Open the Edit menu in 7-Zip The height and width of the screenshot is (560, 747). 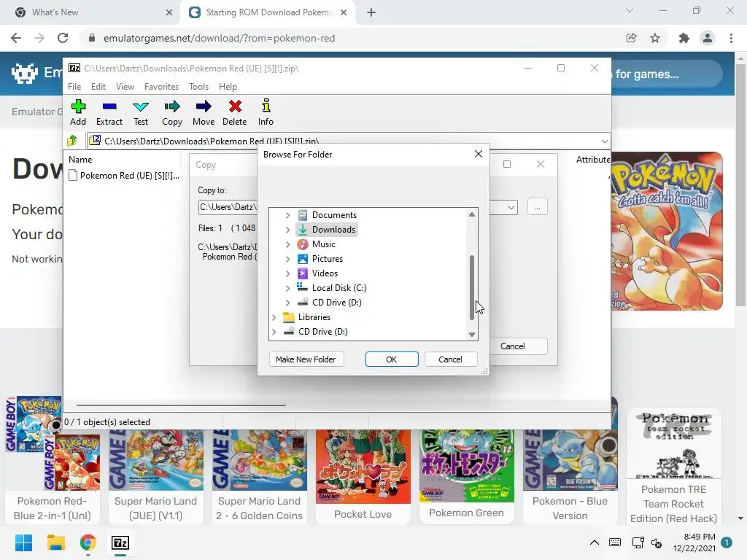click(98, 87)
